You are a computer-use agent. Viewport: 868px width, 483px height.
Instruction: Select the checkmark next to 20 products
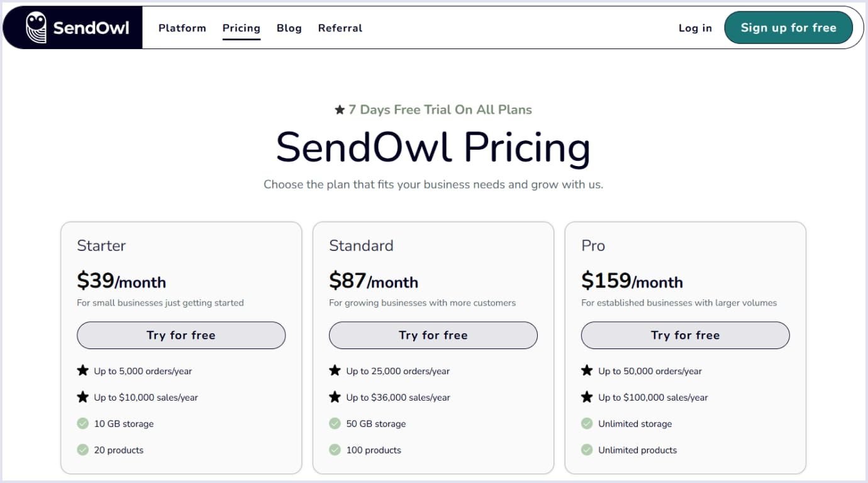[x=82, y=450]
